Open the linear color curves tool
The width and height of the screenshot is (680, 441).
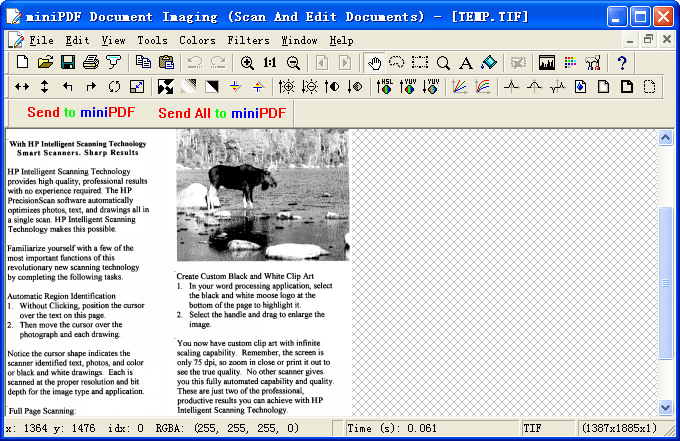pos(460,87)
